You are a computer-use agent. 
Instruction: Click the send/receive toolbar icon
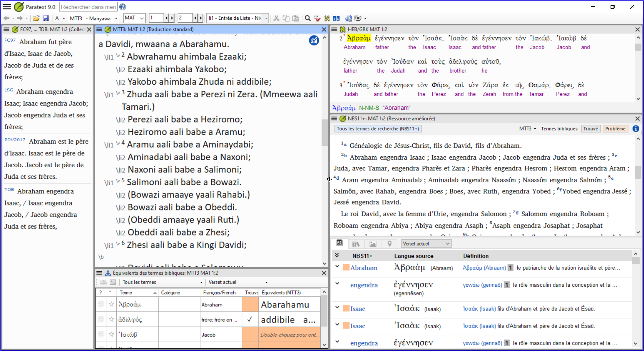click(349, 18)
